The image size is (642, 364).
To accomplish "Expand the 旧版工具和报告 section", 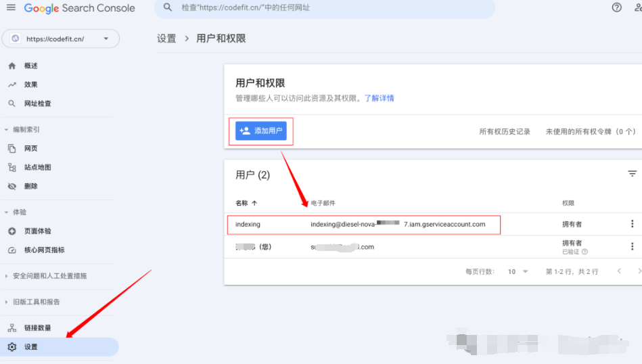I will point(41,302).
